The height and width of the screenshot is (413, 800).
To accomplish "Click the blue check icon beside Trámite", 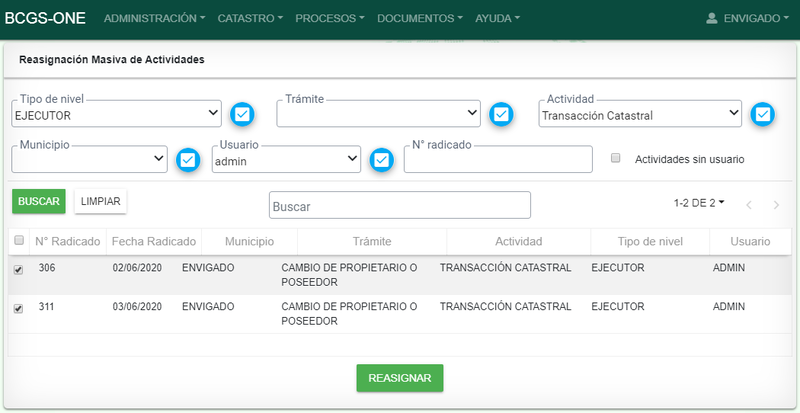I will click(502, 114).
